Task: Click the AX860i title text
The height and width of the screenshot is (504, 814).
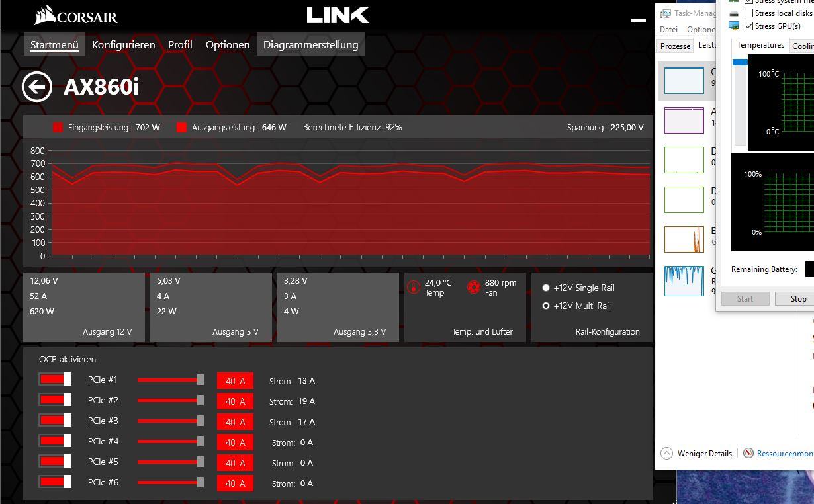Action: 101,87
